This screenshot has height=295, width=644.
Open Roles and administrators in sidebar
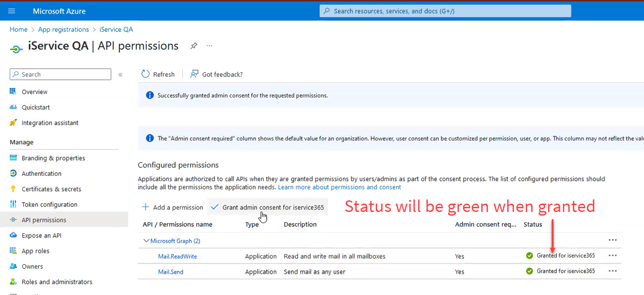[x=57, y=282]
